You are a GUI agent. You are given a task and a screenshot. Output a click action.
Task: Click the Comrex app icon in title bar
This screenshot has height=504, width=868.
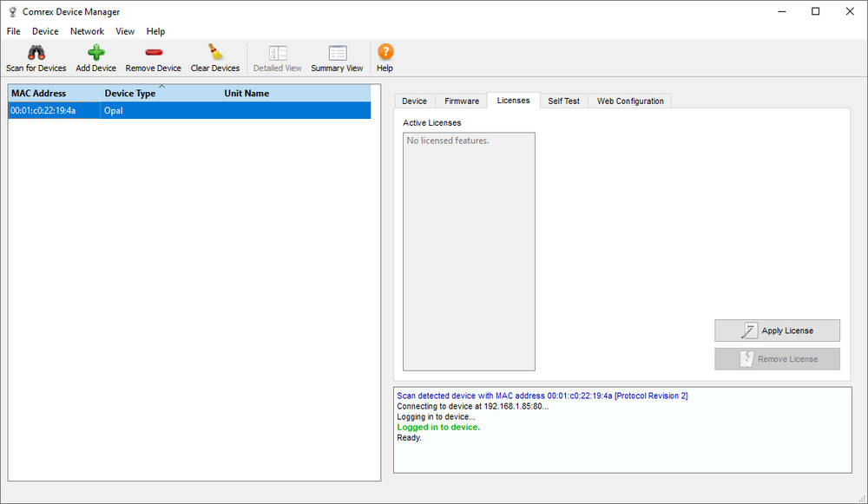[12, 12]
